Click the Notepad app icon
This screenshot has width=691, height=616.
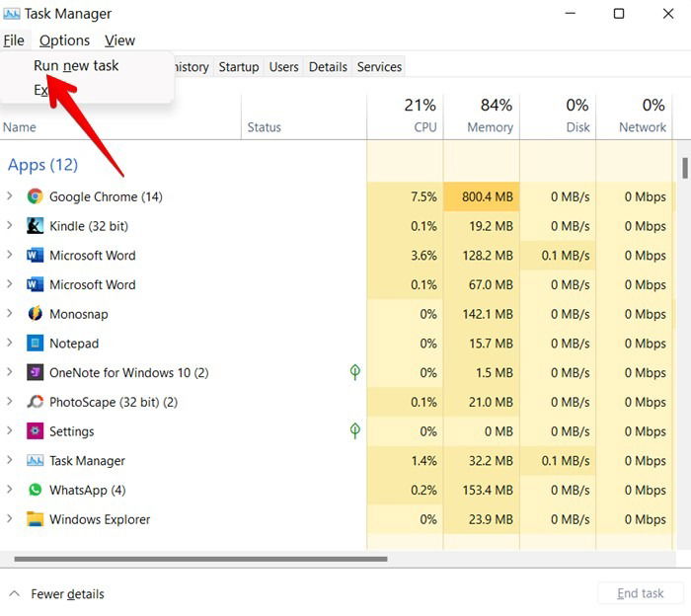point(35,343)
